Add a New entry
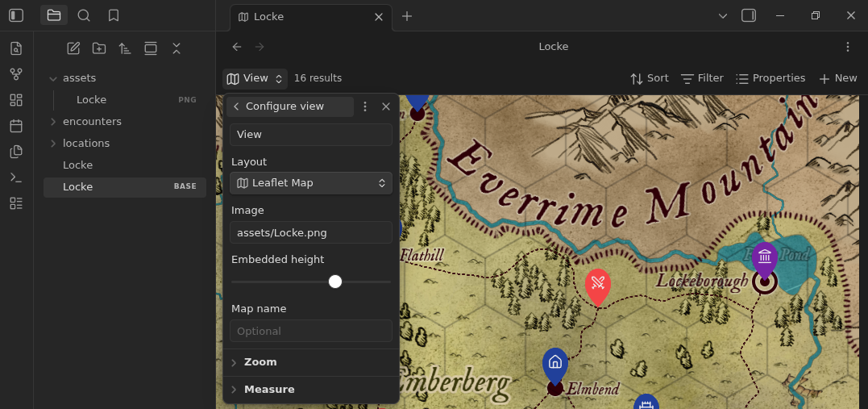 point(838,79)
